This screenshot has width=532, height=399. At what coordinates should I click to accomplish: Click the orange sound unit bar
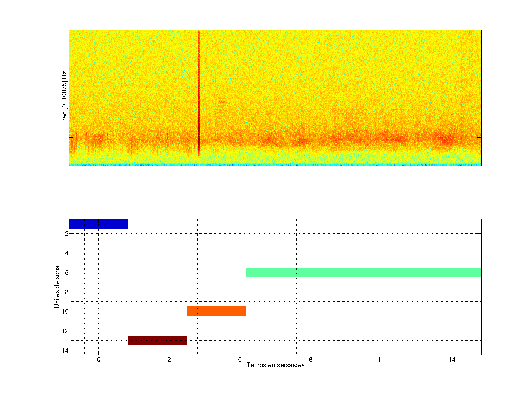(216, 311)
